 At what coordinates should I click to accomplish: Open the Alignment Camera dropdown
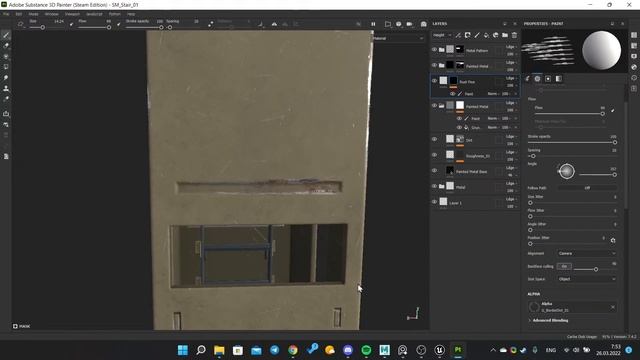click(x=587, y=253)
